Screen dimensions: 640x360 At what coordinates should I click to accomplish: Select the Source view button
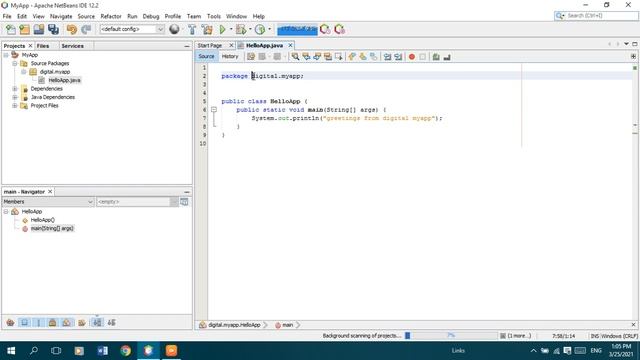pos(206,57)
